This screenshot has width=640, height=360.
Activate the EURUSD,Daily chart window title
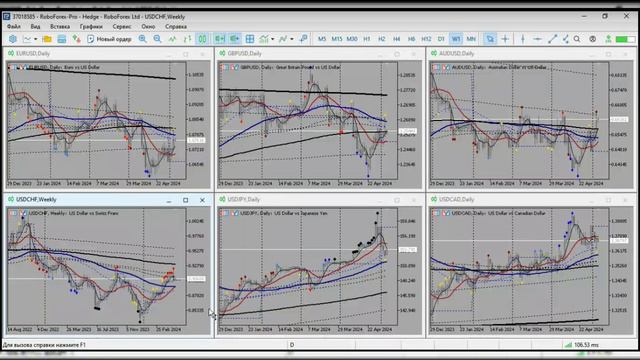click(33, 53)
